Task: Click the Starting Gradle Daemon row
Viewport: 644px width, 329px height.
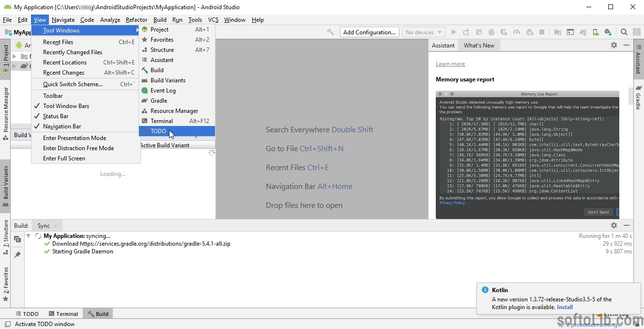Action: point(83,251)
